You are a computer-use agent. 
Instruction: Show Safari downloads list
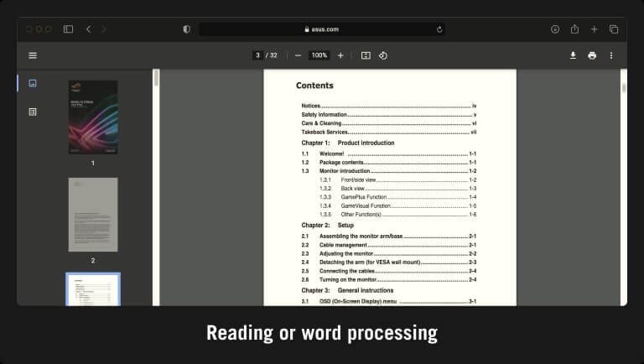point(555,29)
